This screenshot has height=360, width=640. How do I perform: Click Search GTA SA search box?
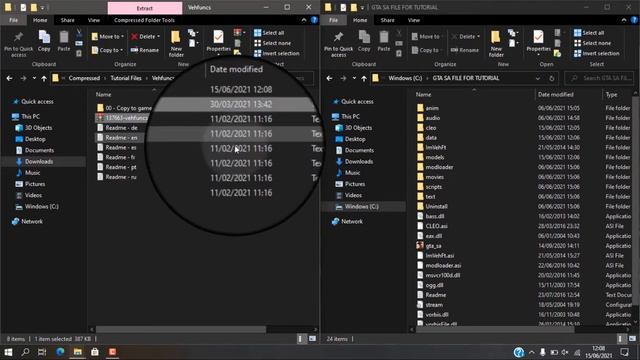[600, 78]
